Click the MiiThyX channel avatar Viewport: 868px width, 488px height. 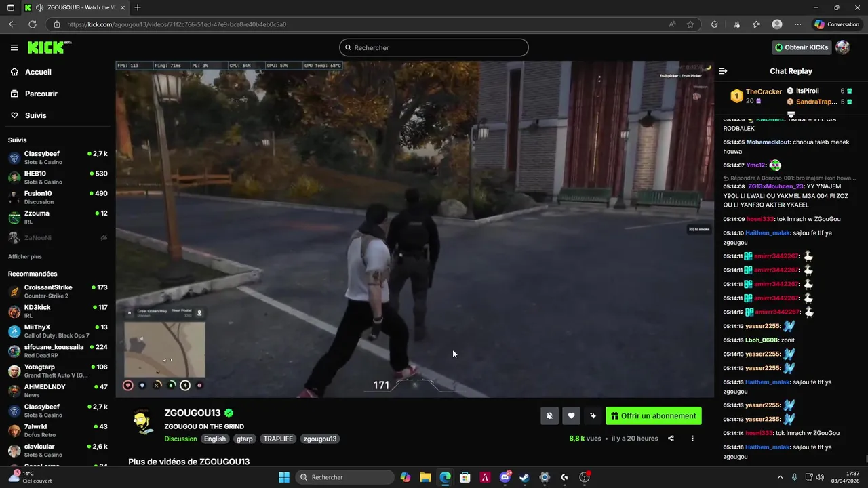click(14, 331)
